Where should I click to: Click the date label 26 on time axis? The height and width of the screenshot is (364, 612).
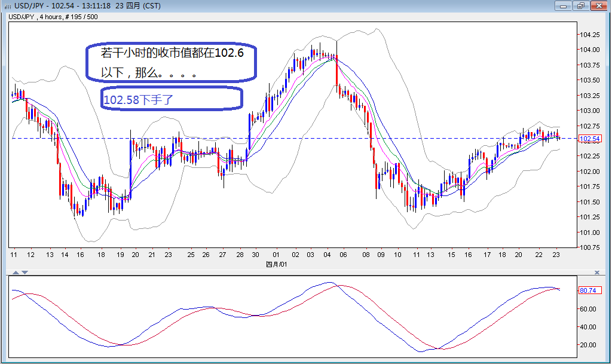click(x=206, y=255)
